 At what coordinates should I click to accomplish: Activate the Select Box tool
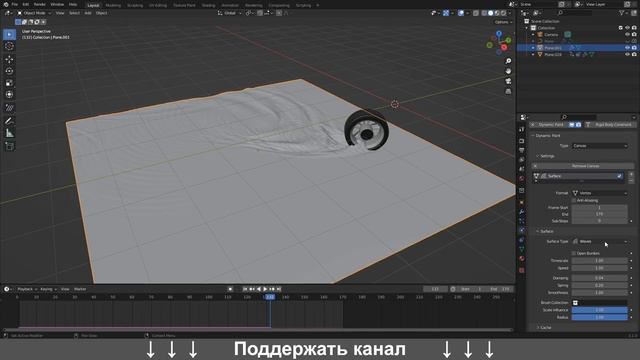pyautogui.click(x=9, y=34)
